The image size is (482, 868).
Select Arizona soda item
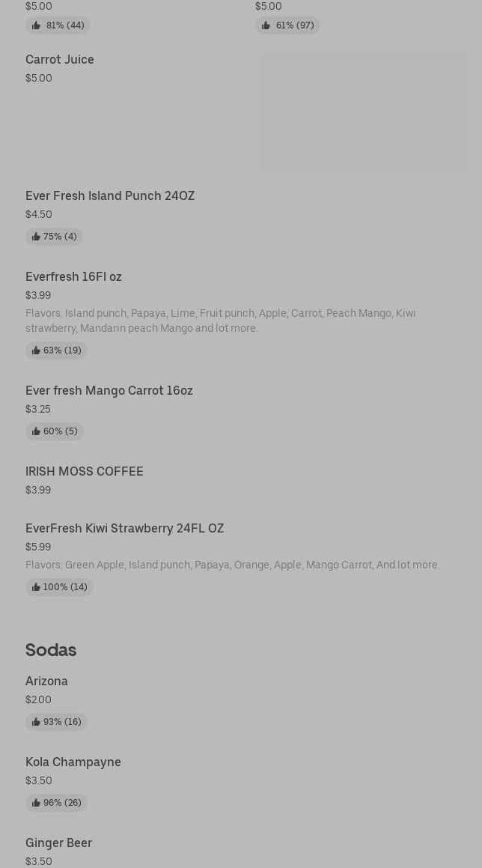pyautogui.click(x=46, y=682)
